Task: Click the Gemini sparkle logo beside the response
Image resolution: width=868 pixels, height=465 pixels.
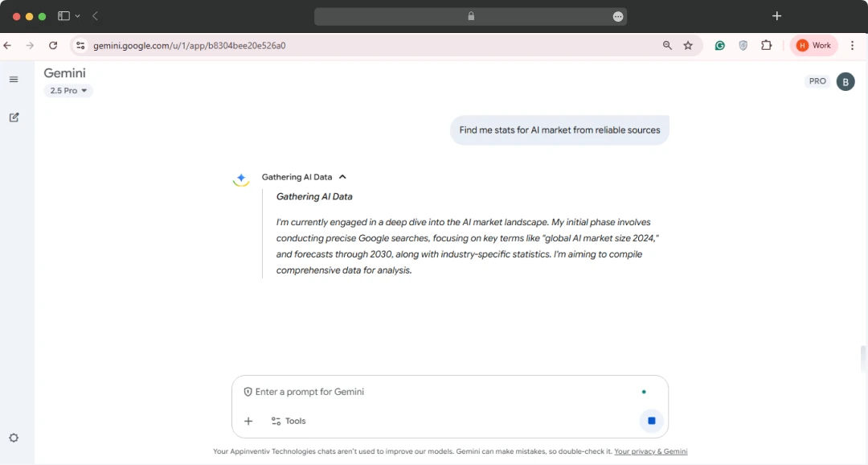Action: (x=241, y=179)
